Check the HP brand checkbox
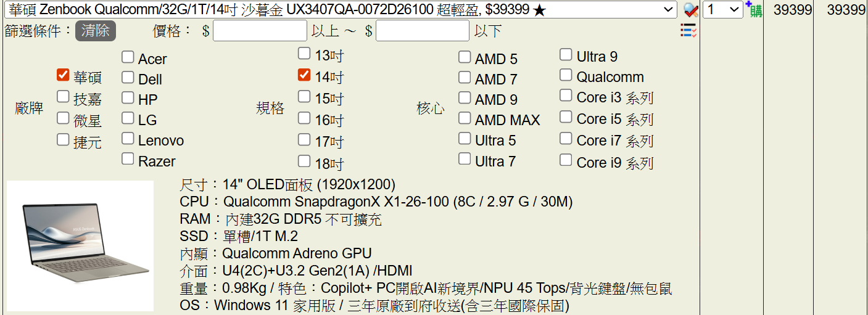 [x=128, y=98]
